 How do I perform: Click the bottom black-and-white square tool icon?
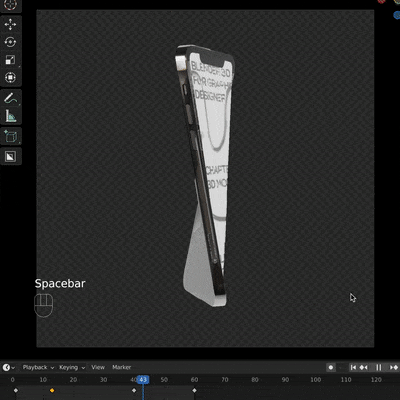click(x=10, y=156)
